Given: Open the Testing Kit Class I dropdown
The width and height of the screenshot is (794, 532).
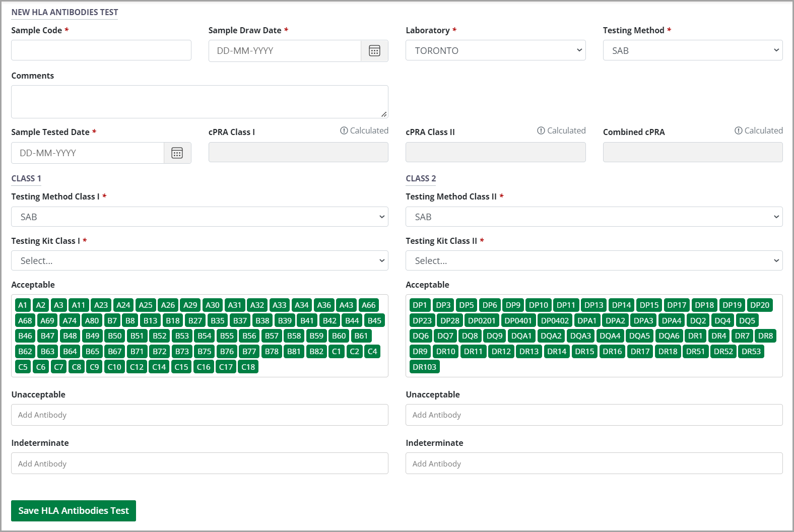Looking at the screenshot, I should (200, 260).
